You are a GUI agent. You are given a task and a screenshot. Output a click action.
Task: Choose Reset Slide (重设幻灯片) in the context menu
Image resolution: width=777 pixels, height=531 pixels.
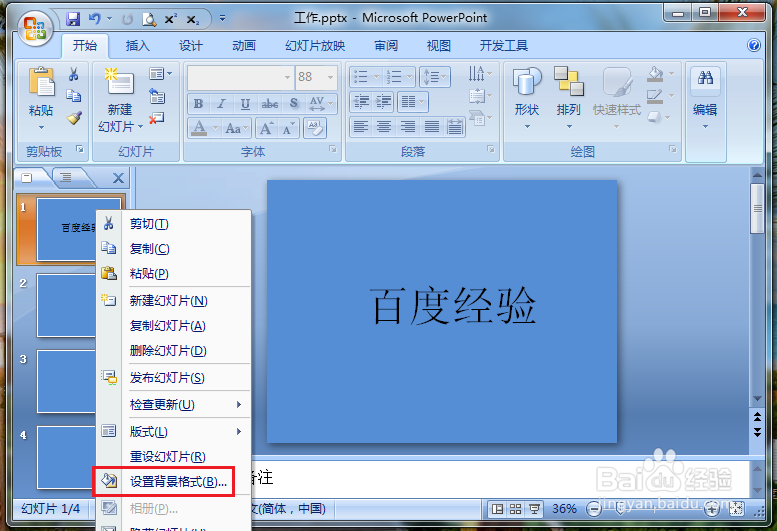click(x=173, y=457)
